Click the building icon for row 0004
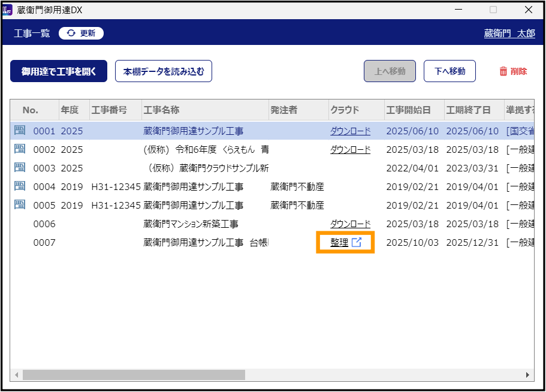Image resolution: width=546 pixels, height=392 pixels. 20,186
